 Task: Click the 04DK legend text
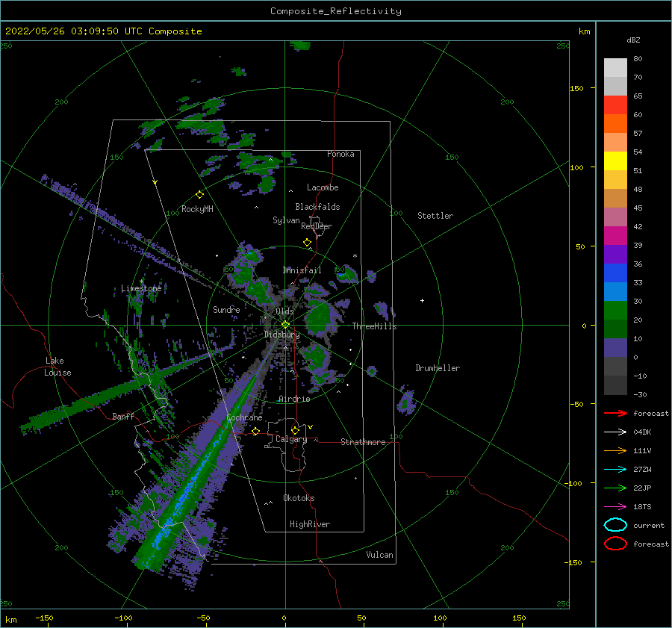tap(642, 432)
